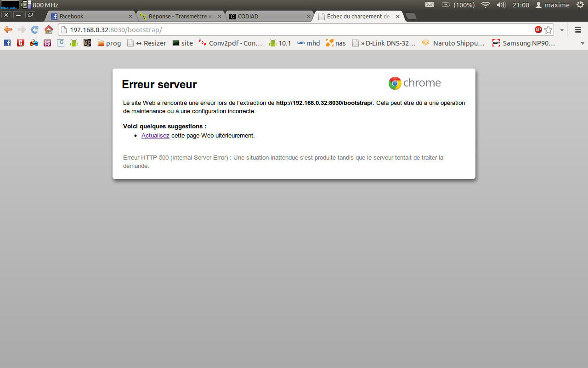Bookmark this page with the star icon
Screen dimensions: 588x368
[548, 30]
